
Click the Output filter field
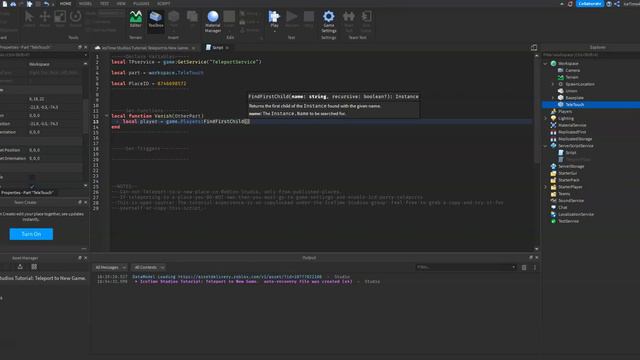point(465,267)
